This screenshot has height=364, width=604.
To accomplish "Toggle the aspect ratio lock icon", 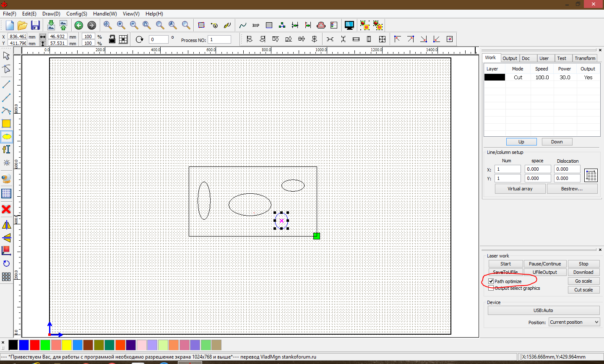I will point(112,39).
